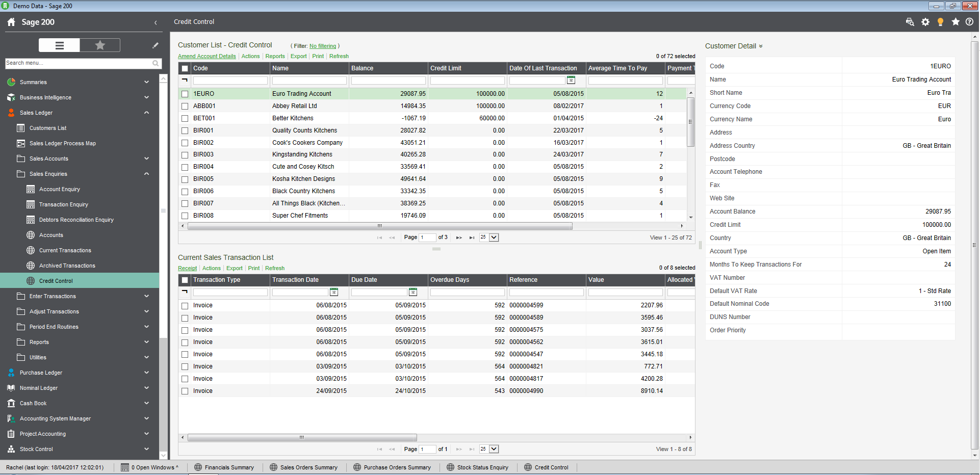Screen dimensions: 980x475
Task: Click the customer list horizontal scrollbar
Action: coord(380,226)
